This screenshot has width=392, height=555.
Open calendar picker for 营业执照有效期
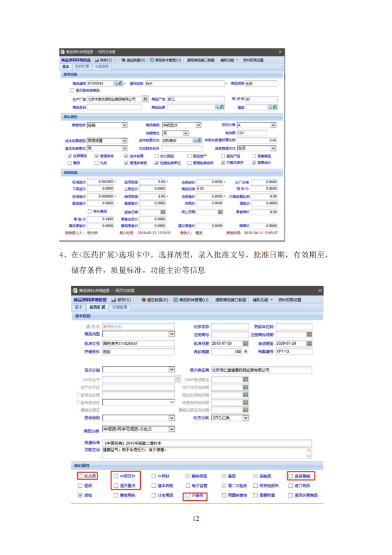pyautogui.click(x=245, y=395)
